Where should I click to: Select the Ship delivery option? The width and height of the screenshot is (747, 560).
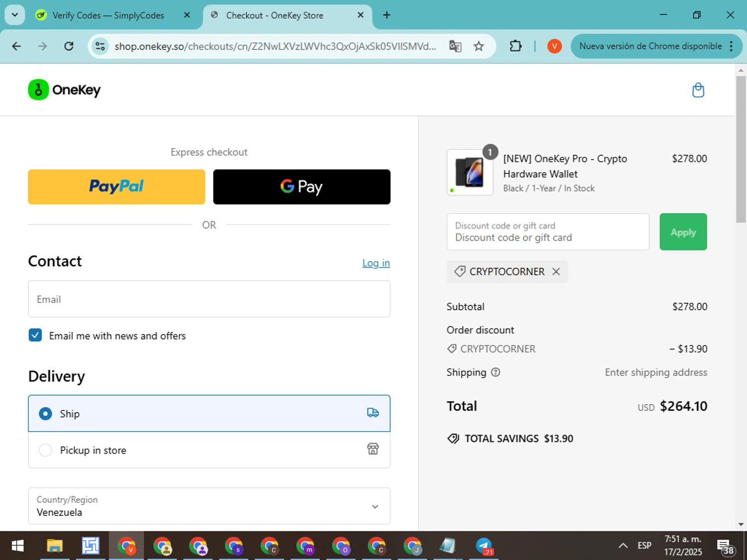[x=209, y=413]
